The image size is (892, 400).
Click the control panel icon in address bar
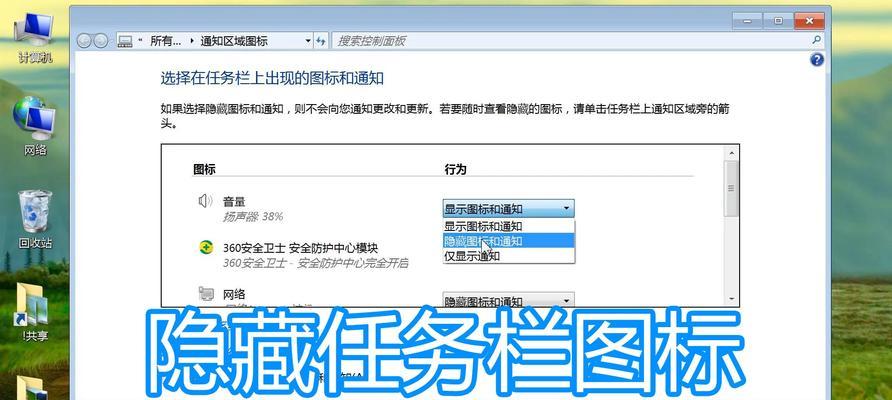[x=125, y=41]
